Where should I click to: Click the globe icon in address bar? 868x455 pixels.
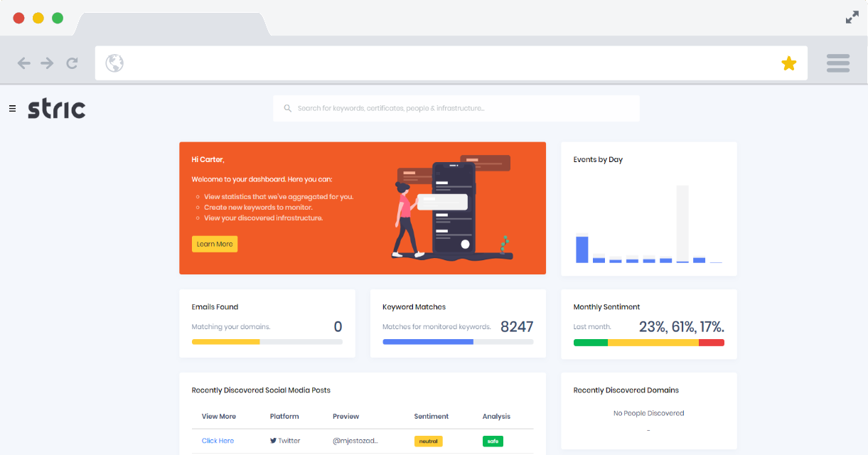(x=114, y=63)
